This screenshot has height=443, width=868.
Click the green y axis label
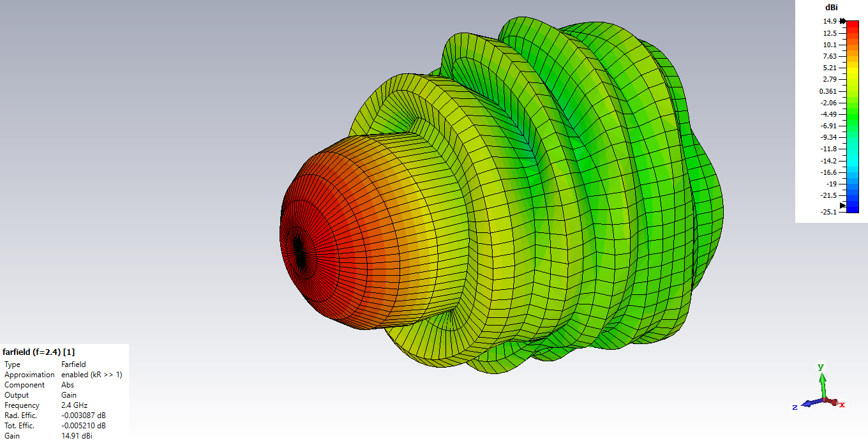pos(820,367)
